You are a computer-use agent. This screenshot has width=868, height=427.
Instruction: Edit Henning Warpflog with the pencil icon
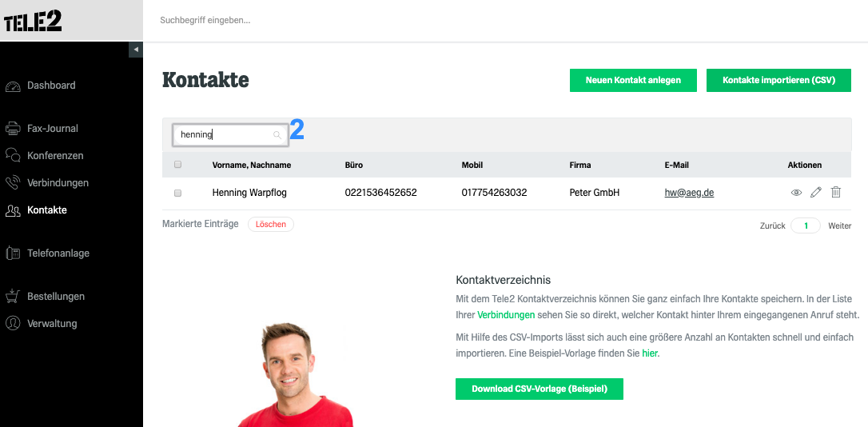(x=816, y=192)
